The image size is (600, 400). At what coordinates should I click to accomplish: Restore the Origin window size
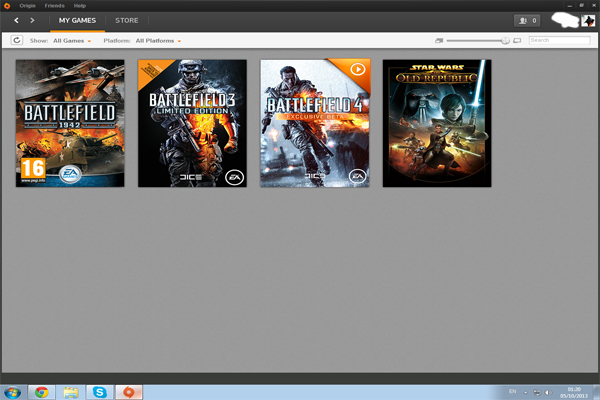[x=581, y=5]
